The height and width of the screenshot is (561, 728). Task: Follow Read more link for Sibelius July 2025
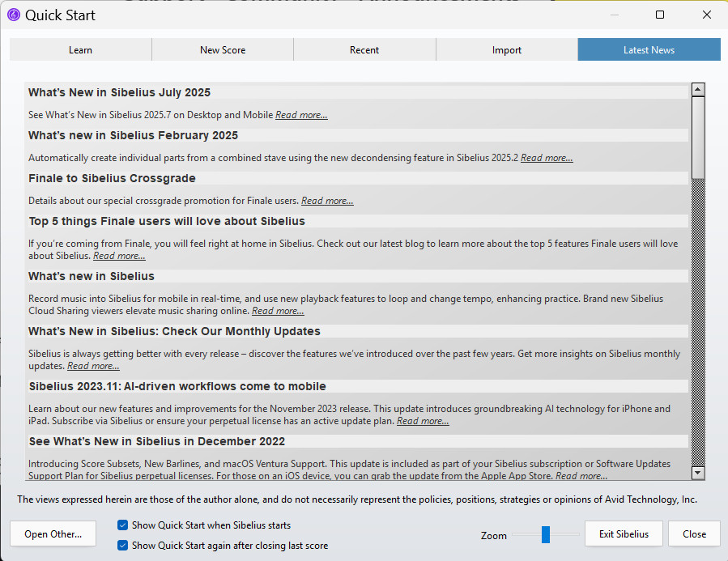tap(301, 115)
